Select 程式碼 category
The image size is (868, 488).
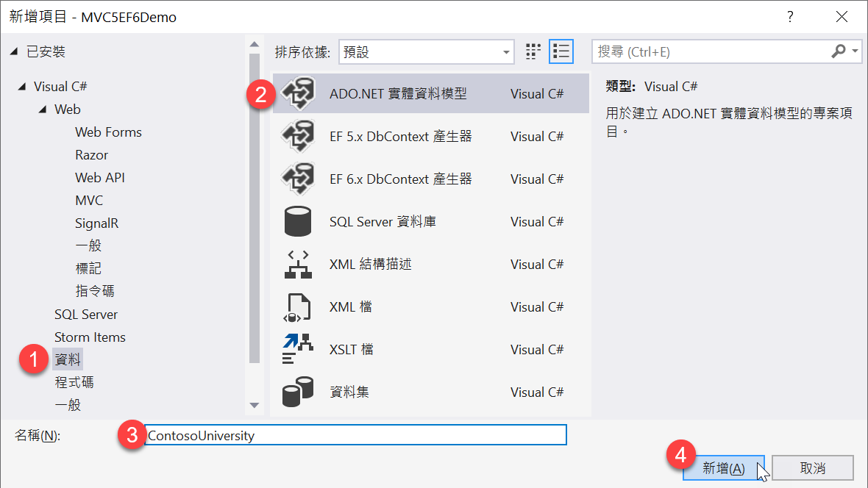coord(74,382)
